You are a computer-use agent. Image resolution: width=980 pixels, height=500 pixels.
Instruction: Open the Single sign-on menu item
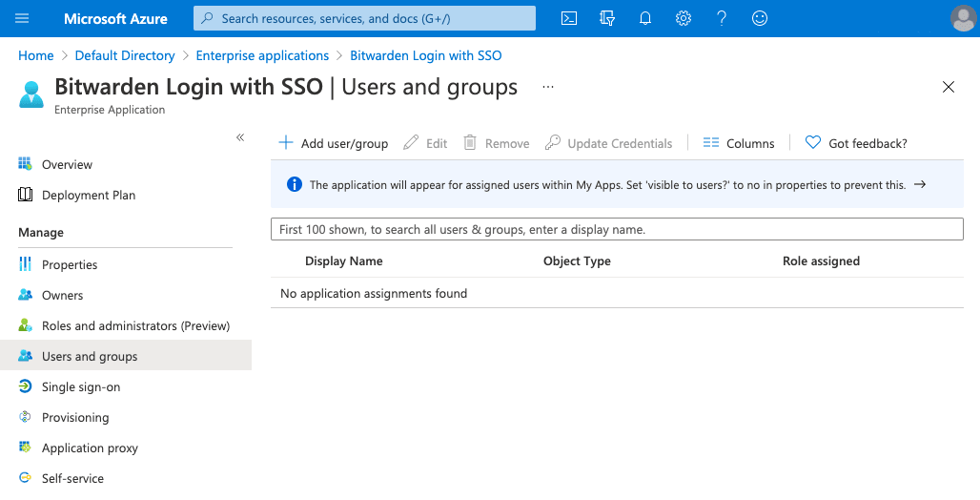tap(81, 386)
